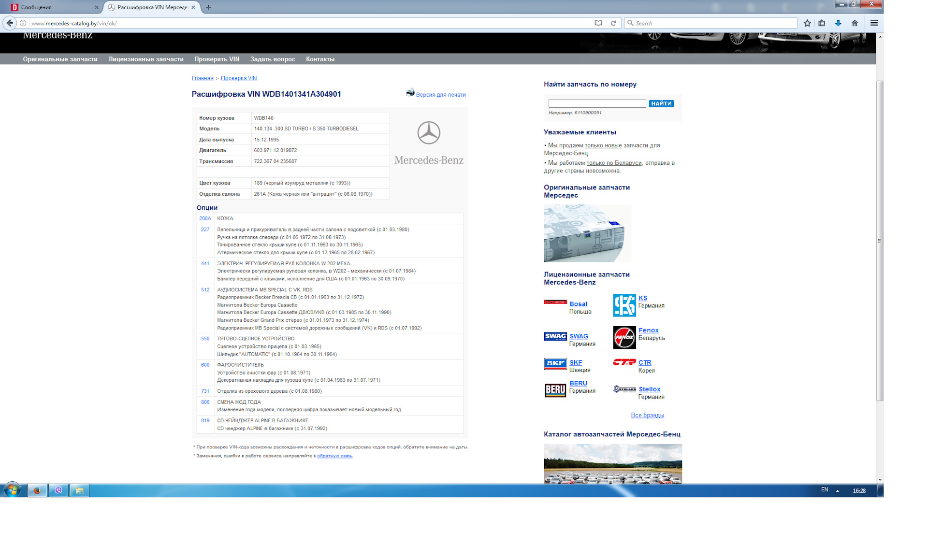This screenshot has height=560, width=928.
Task: Go to the browser home icon
Action: click(855, 23)
